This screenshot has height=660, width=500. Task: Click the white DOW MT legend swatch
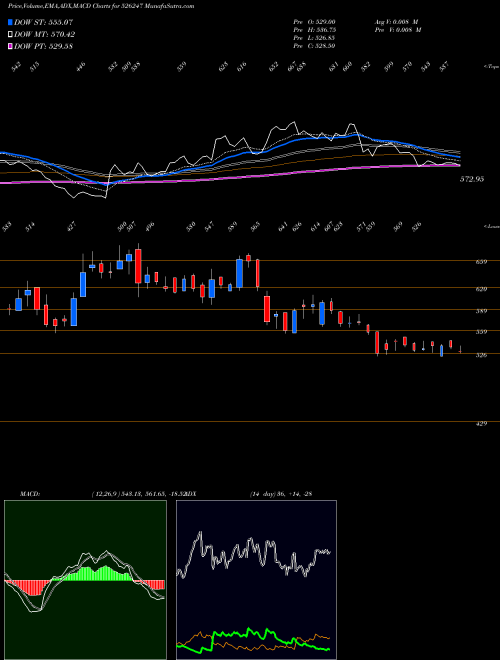coord(10,34)
